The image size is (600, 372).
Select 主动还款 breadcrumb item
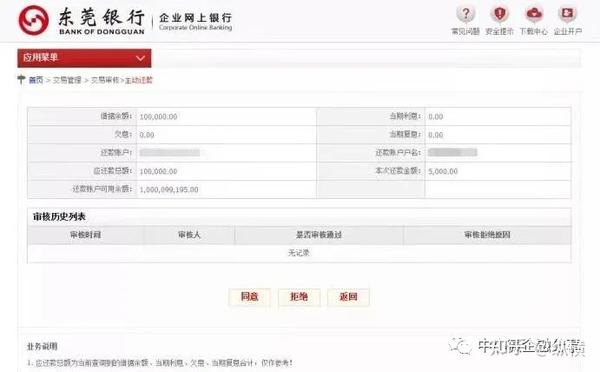point(139,80)
